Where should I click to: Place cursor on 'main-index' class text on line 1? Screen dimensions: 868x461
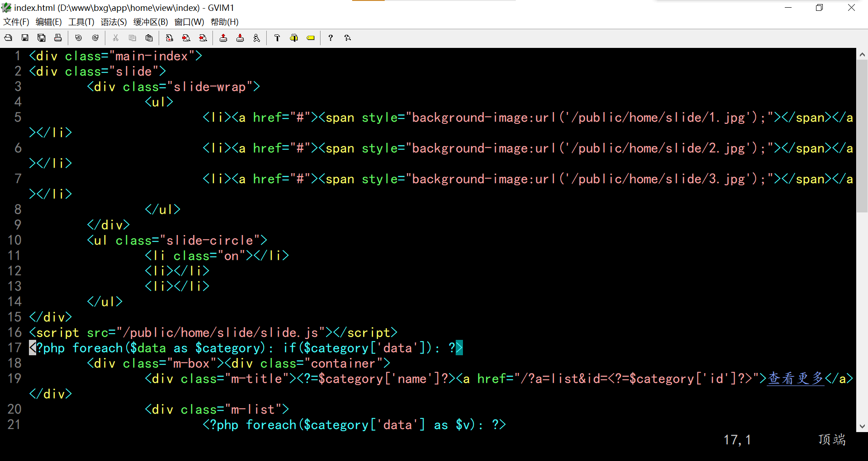151,56
